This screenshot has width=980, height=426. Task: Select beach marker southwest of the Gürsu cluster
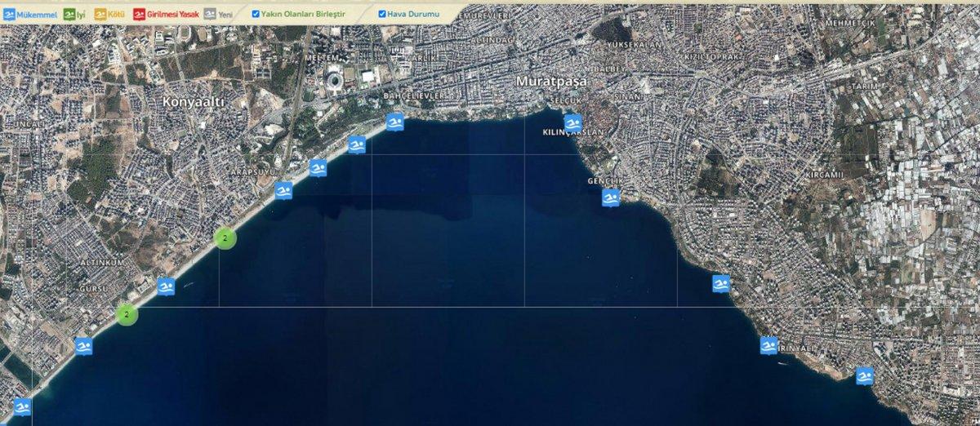(x=83, y=346)
